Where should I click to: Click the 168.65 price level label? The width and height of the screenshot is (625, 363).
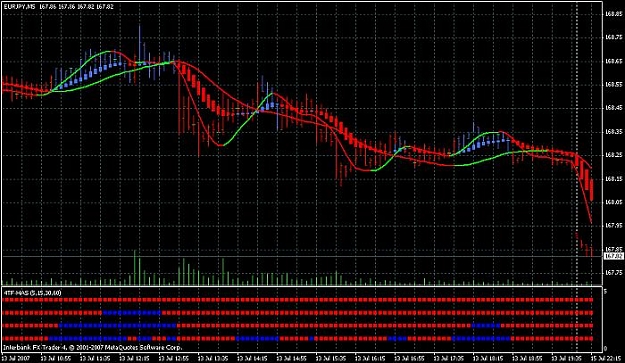(x=613, y=61)
